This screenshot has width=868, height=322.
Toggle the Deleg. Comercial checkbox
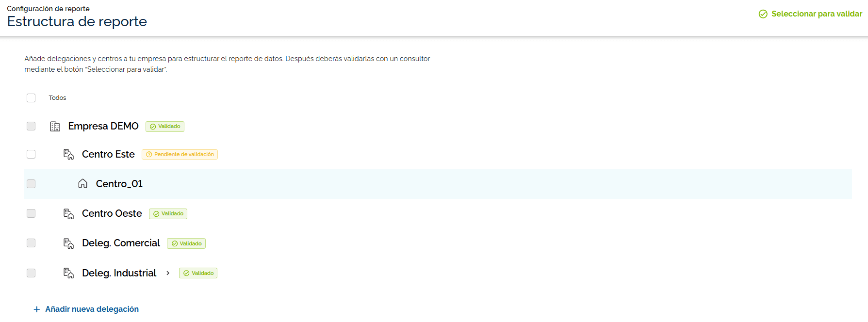pyautogui.click(x=31, y=243)
